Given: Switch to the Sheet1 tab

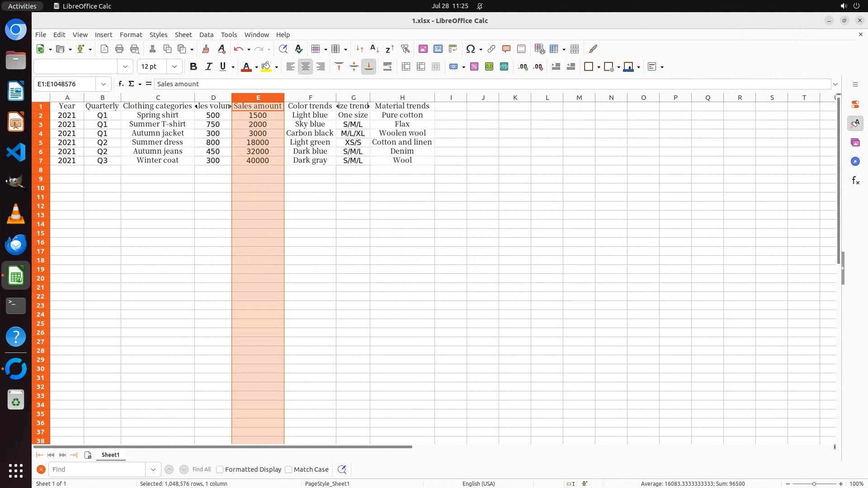Looking at the screenshot, I should [110, 455].
